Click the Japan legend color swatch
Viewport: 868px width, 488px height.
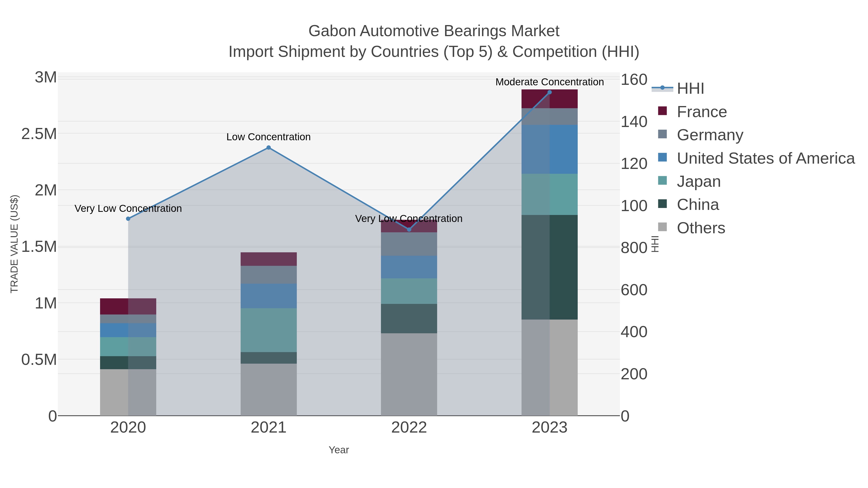[662, 180]
